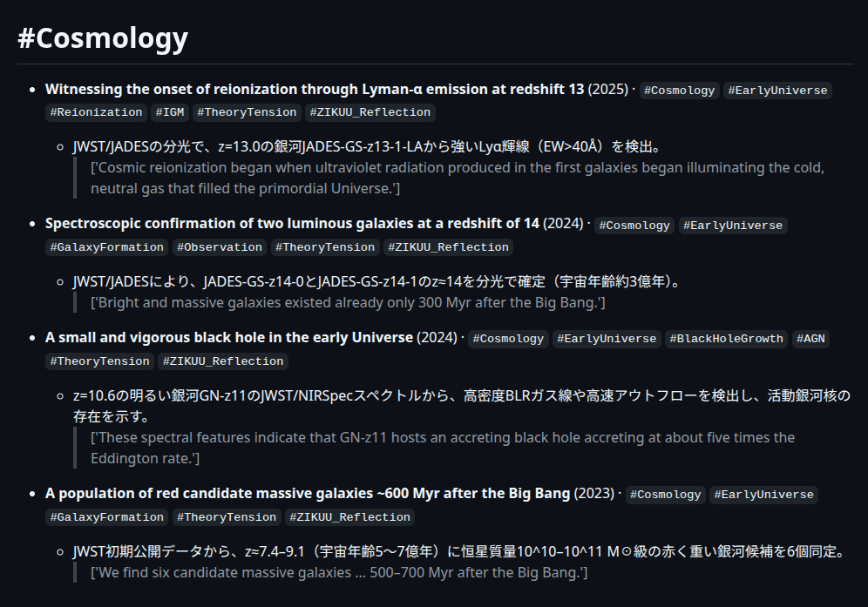Screen dimensions: 868x607
Task: Click #ZIKUU_Reflection tag next to #Observation's #TheoryTension
Action: pyautogui.click(x=448, y=247)
